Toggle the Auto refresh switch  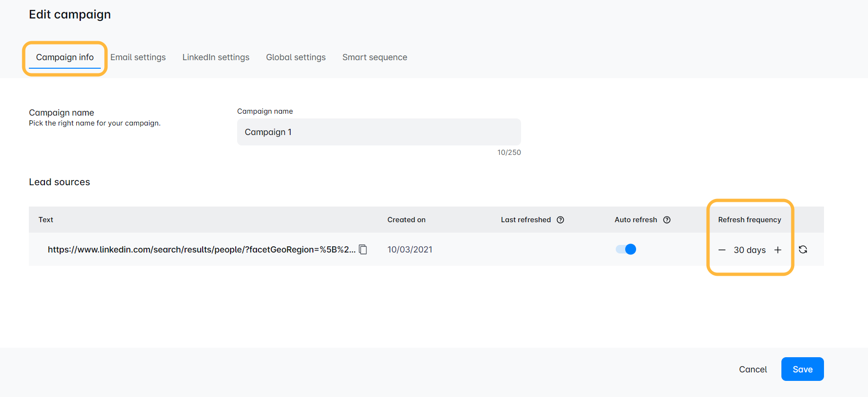coord(626,249)
